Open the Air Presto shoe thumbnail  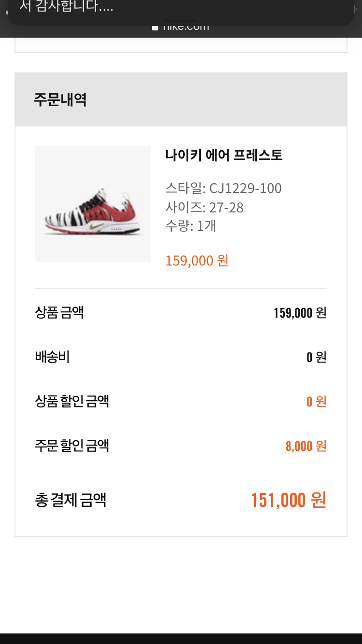[x=93, y=204]
